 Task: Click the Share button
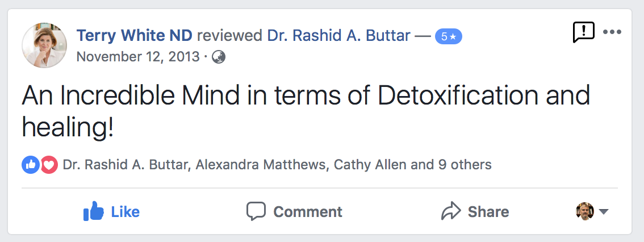coord(475,212)
